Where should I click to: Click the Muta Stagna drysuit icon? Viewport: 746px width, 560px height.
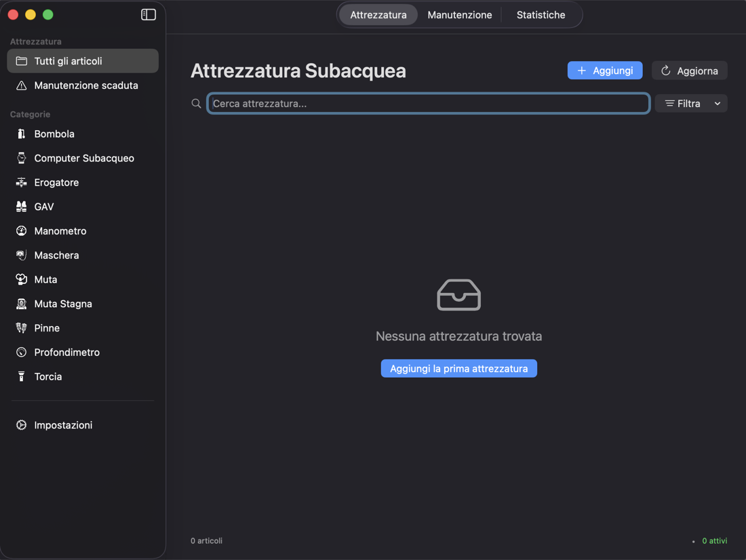coord(22,304)
